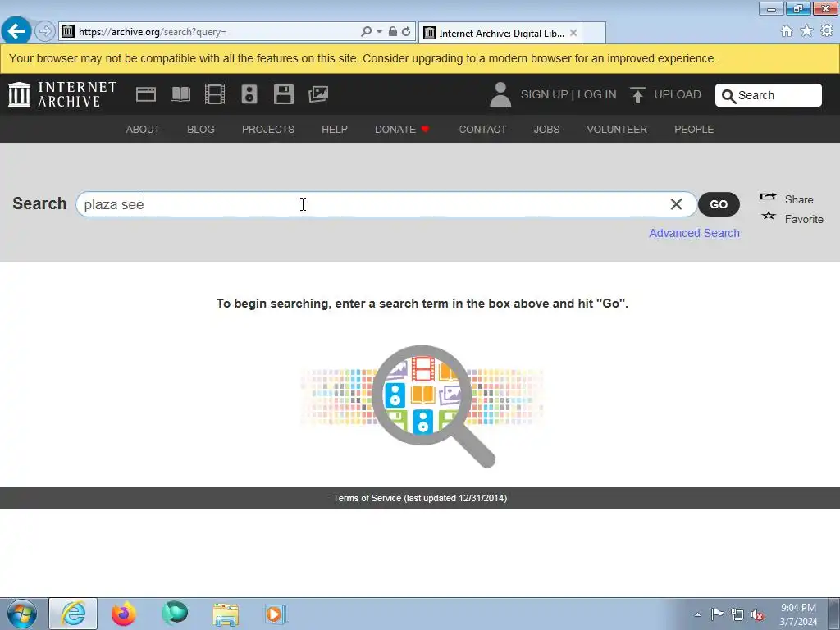
Task: Click the address bar search magnifier
Action: (366, 32)
